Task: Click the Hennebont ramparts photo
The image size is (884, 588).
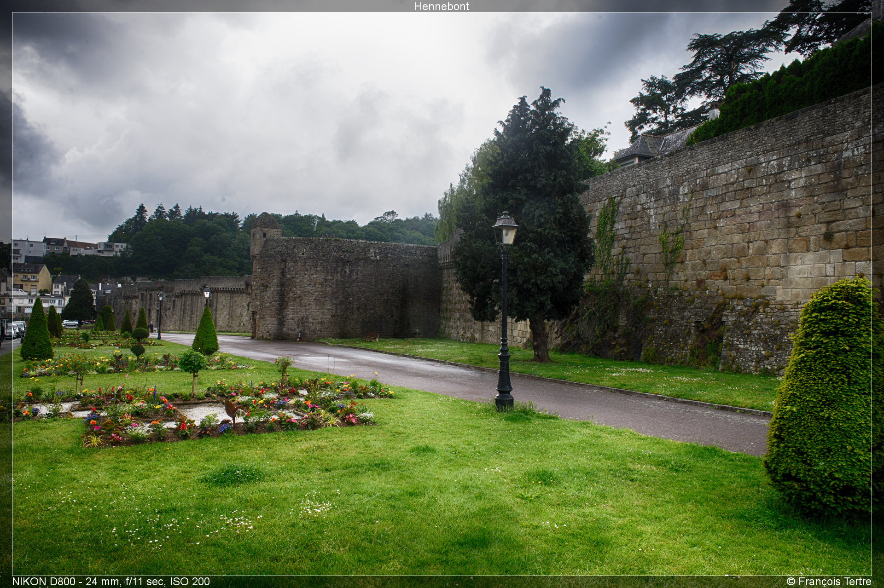Action: coord(442,294)
